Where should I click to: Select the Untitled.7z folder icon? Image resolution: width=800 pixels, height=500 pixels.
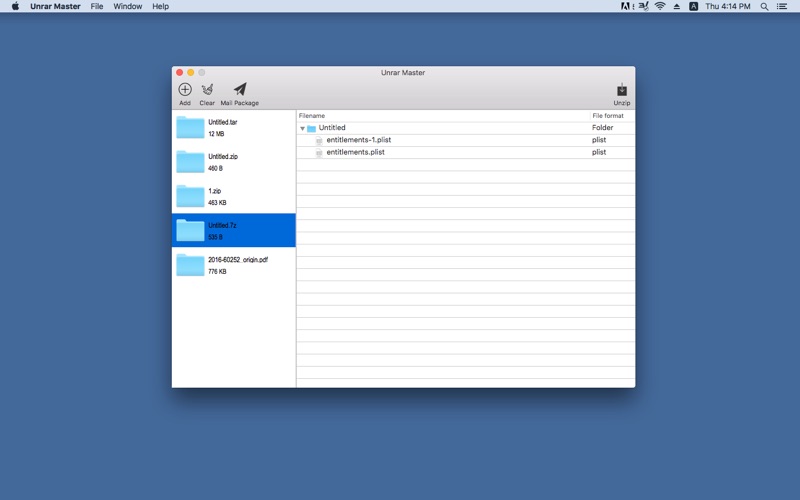pyautogui.click(x=190, y=231)
